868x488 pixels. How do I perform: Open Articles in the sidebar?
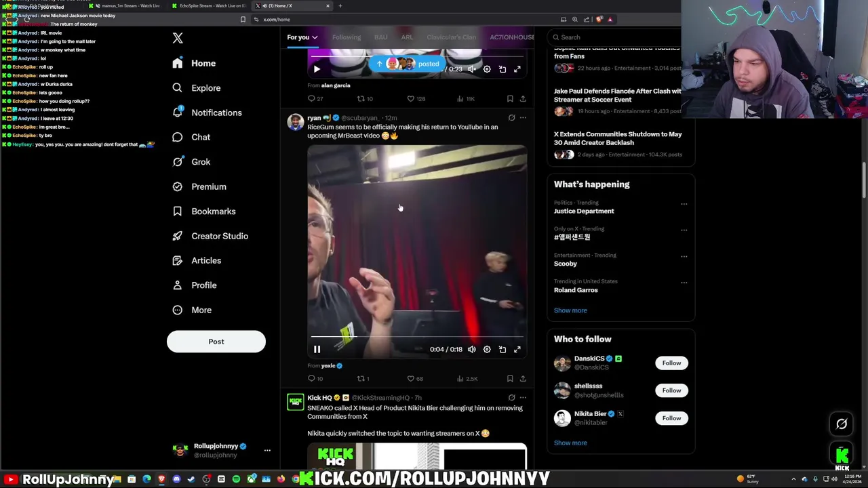coord(196,260)
